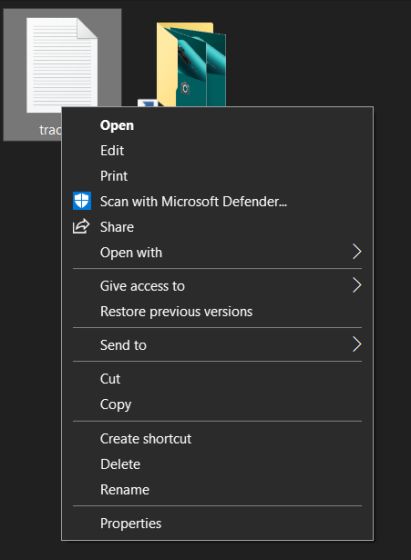Viewport: 411px width, 560px height.
Task: Click Scan with Microsoft Defender
Action: coord(217,201)
